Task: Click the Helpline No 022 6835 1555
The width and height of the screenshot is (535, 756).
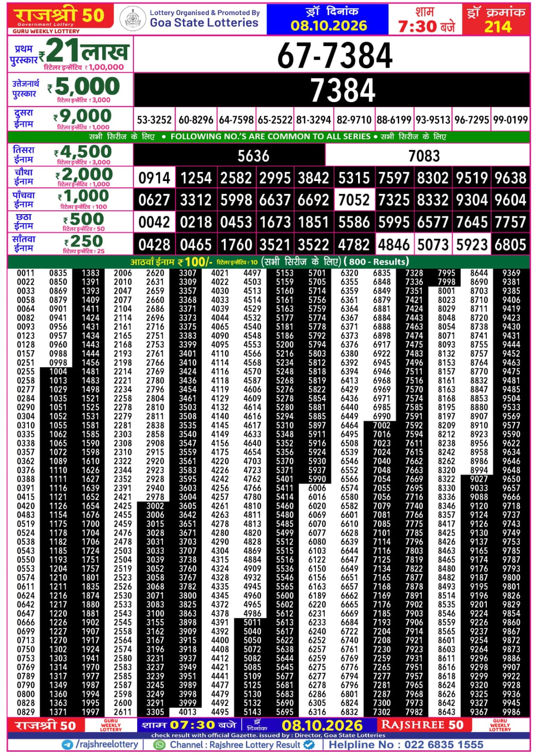Action: tap(406, 745)
